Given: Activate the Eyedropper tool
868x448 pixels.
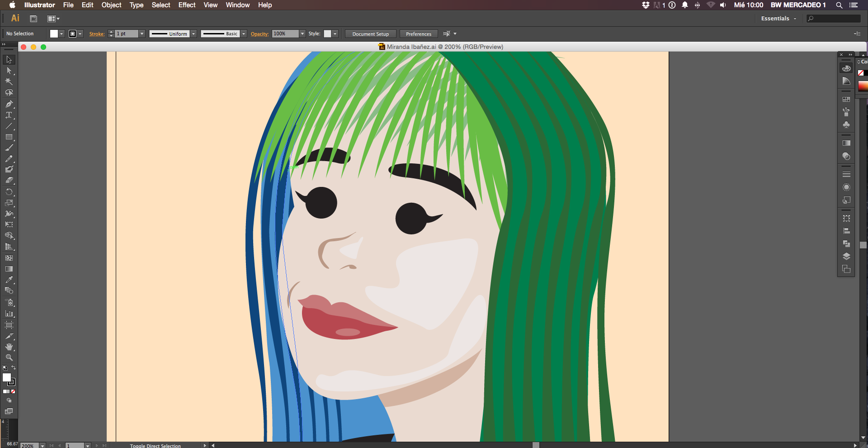Looking at the screenshot, I should [9, 280].
